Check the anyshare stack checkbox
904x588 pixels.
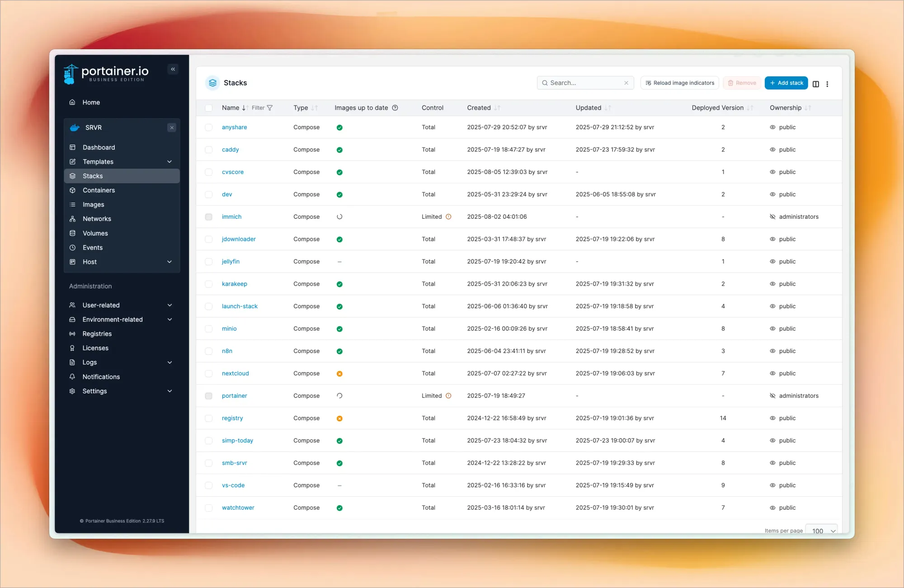208,127
